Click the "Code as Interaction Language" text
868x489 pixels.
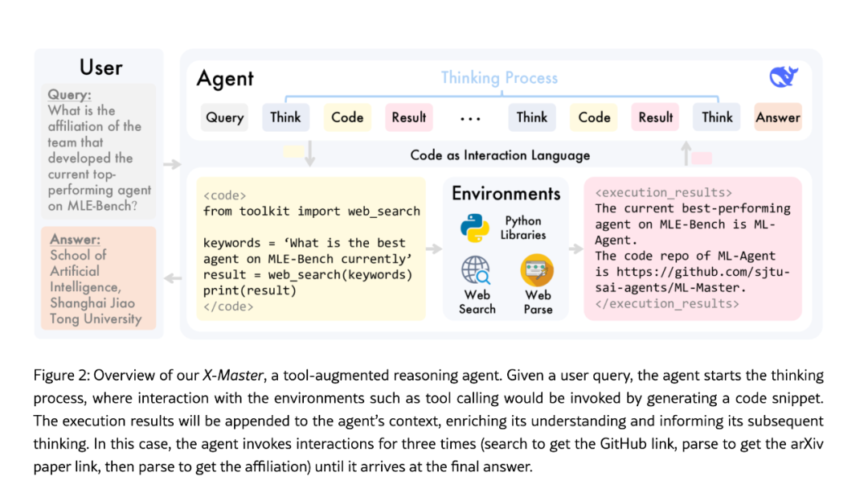pos(500,155)
